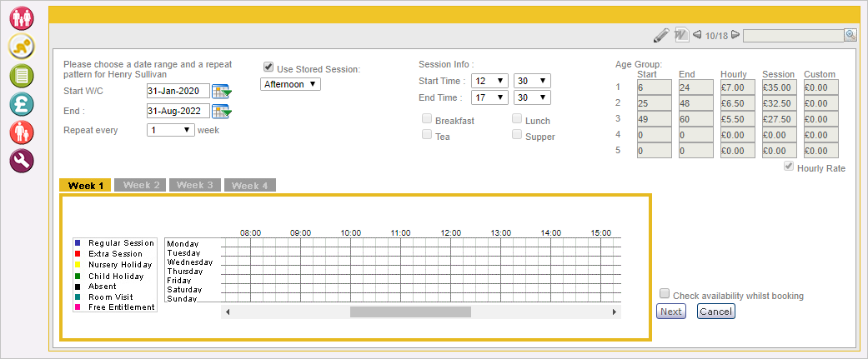Tick the Supper checkbox
Viewport: 868px width, 359px height.
516,134
